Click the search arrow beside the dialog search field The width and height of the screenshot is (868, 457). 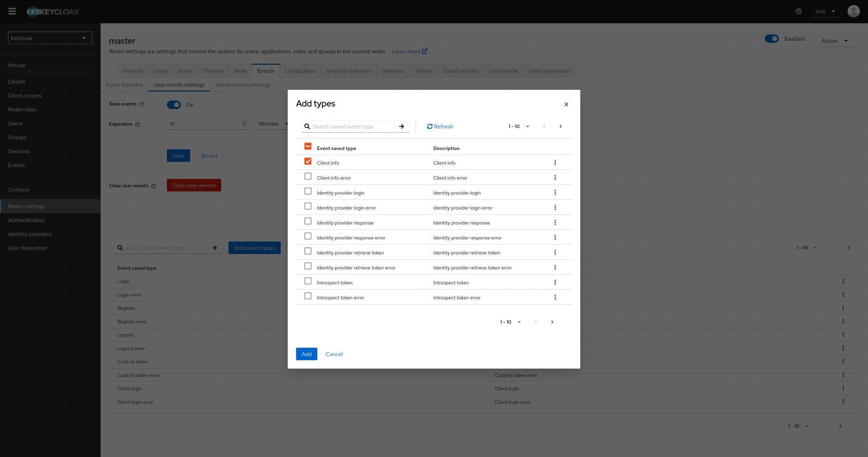tap(402, 126)
